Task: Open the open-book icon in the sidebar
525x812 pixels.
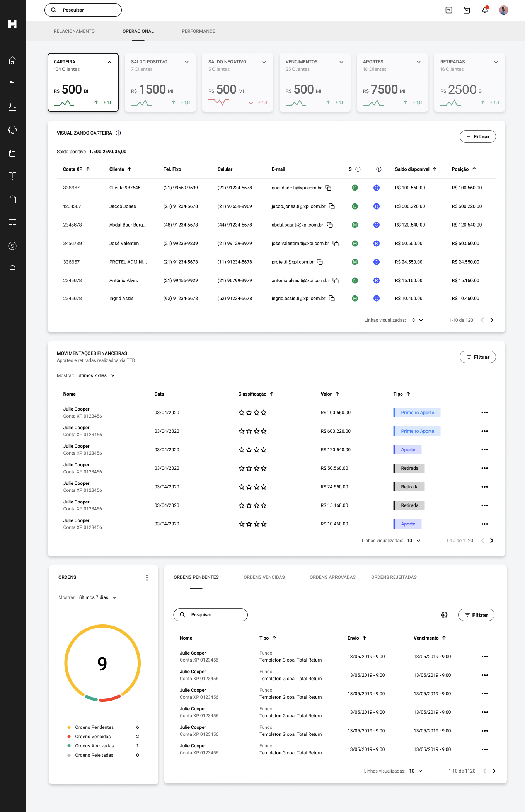Action: 12,176
